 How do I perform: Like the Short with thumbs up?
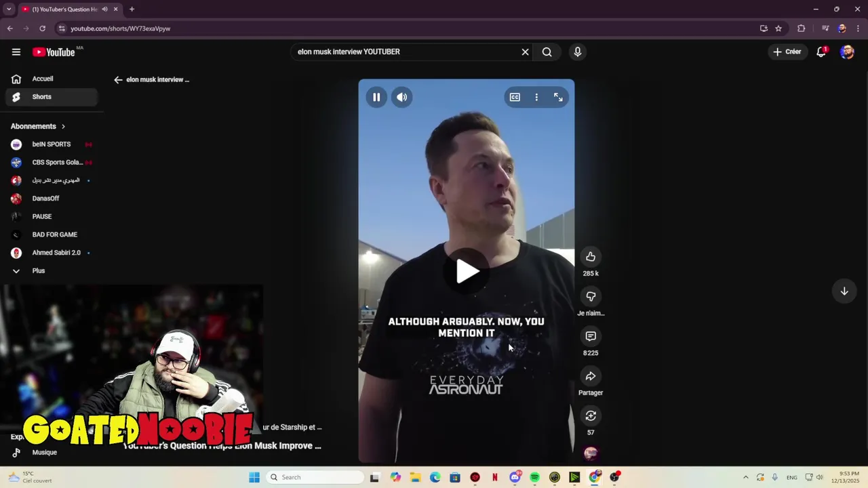pos(591,257)
